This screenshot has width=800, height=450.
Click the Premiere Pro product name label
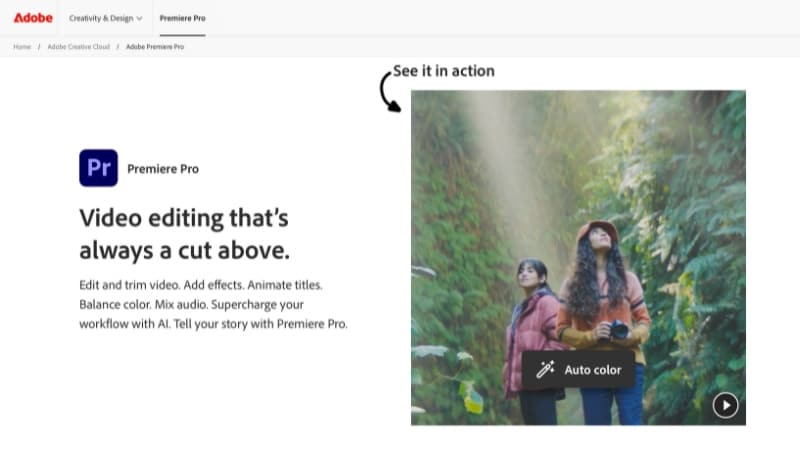(163, 169)
